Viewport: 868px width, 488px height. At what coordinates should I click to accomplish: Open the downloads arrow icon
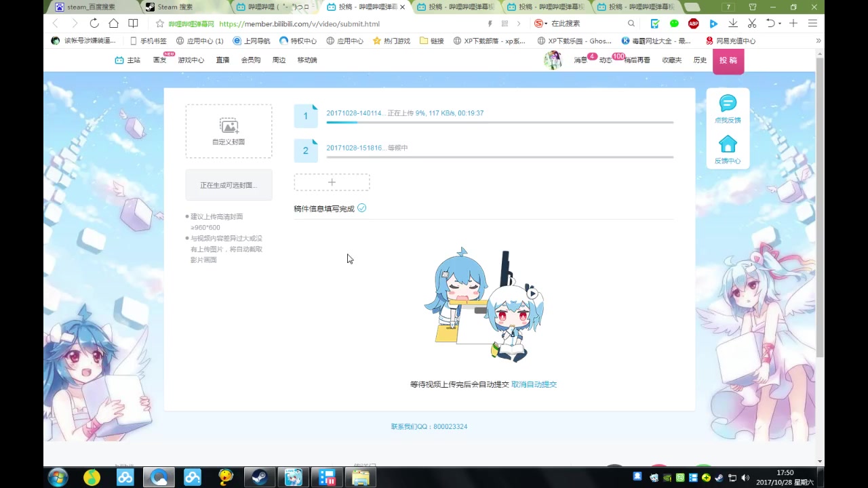pyautogui.click(x=733, y=24)
